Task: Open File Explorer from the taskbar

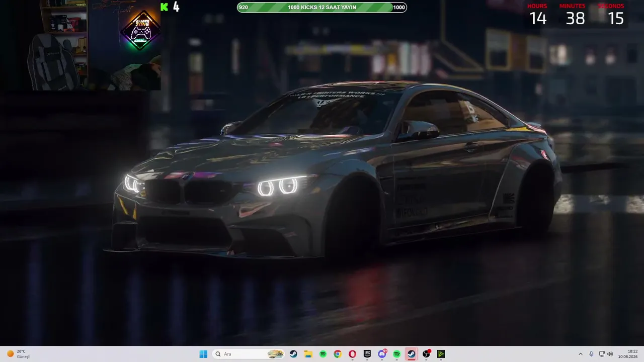Action: point(308,354)
